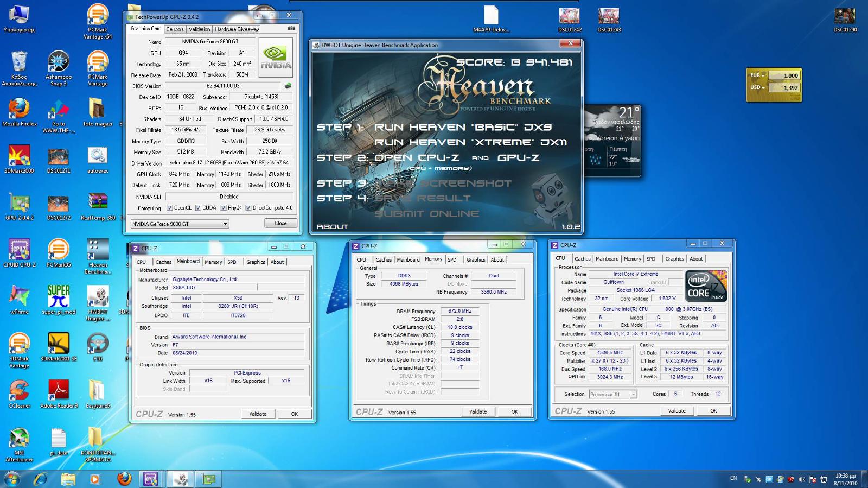Click the weather gadget temperature display
This screenshot has height=488, width=868.
coord(629,112)
